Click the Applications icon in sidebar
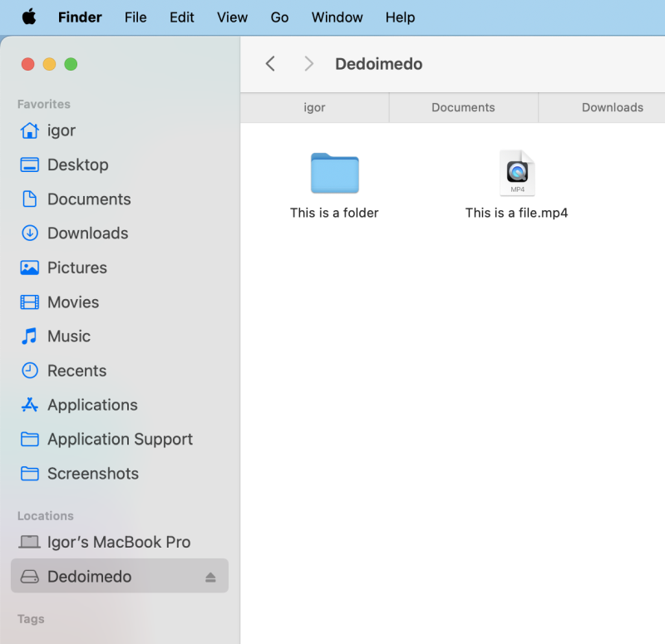Viewport: 665px width, 644px height. click(x=30, y=406)
